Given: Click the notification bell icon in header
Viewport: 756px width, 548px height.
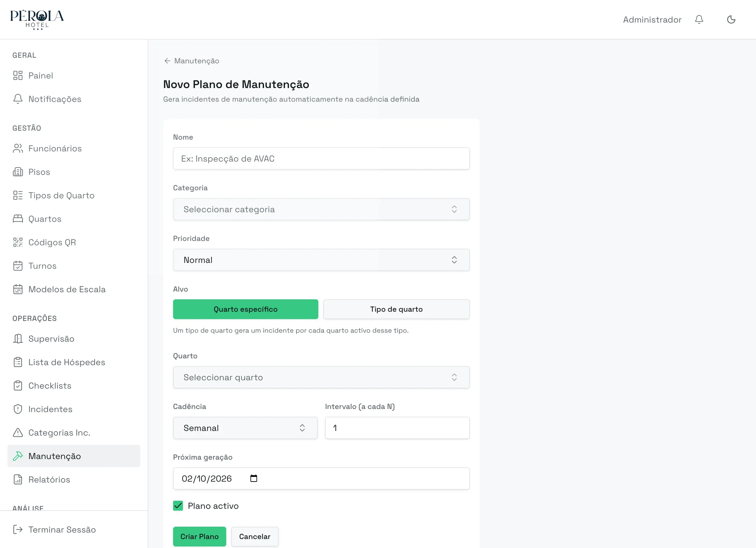Looking at the screenshot, I should 699,19.
